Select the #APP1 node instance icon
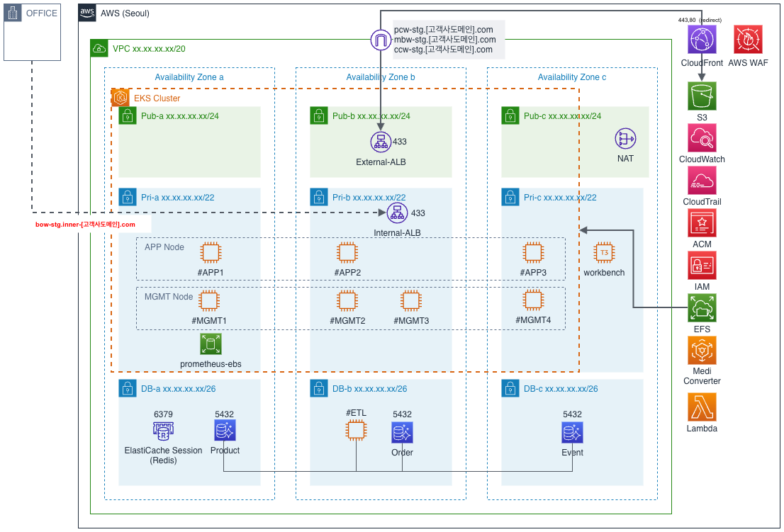The width and height of the screenshot is (784, 532). tap(211, 253)
